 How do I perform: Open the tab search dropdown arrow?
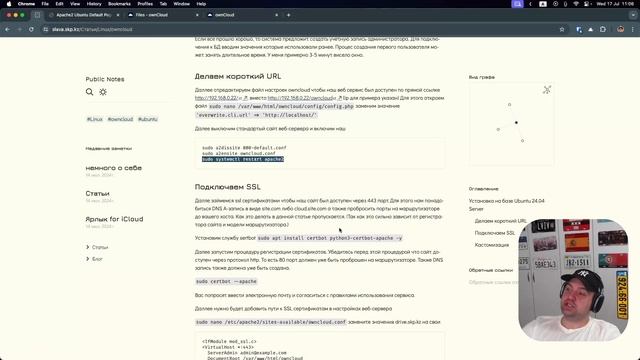(633, 15)
